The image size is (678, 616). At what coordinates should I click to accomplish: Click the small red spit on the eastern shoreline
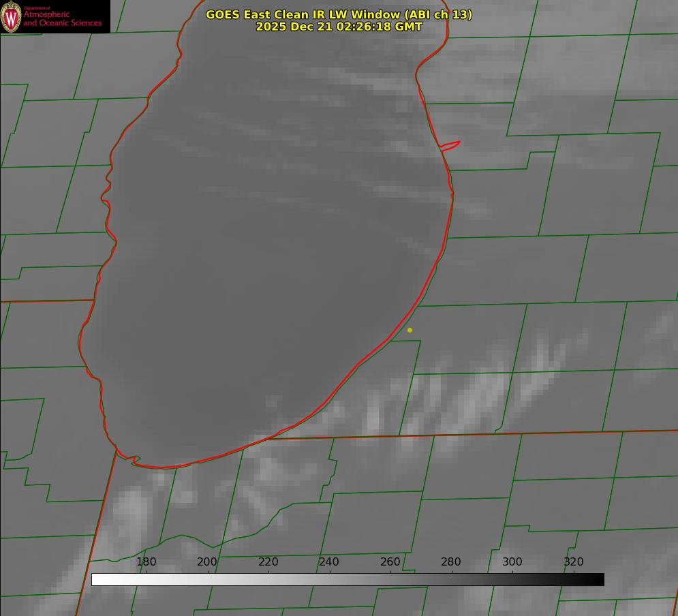click(451, 145)
